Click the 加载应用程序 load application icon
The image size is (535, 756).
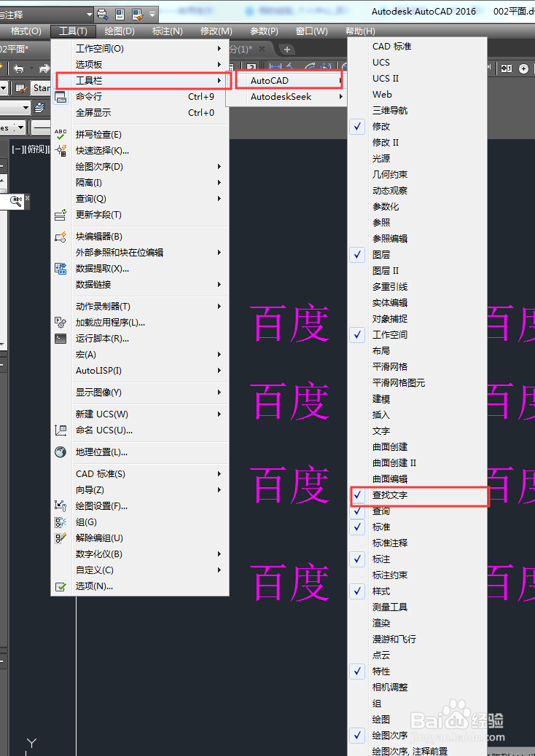point(60,322)
